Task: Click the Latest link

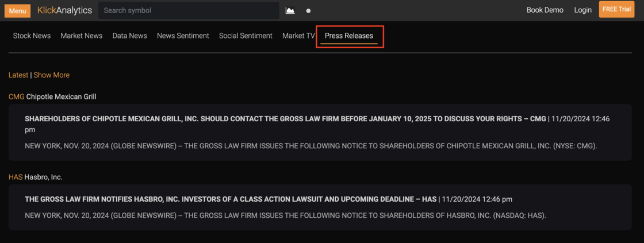Action: pyautogui.click(x=18, y=75)
